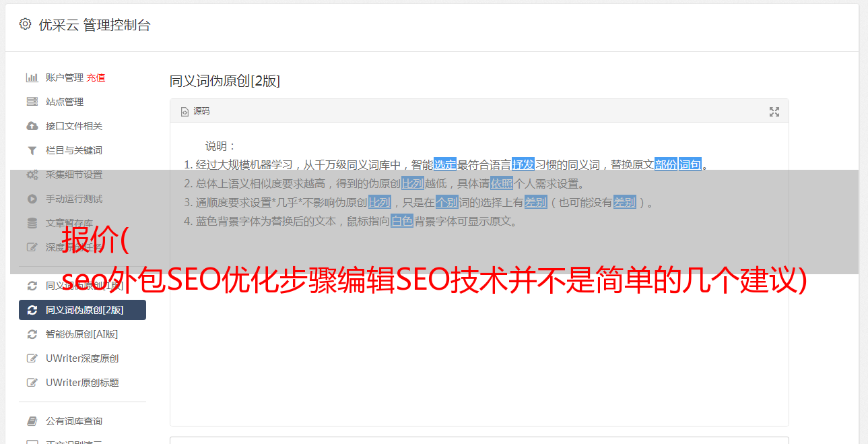Select 同义词伪原创[2版] in the sidebar

point(82,310)
